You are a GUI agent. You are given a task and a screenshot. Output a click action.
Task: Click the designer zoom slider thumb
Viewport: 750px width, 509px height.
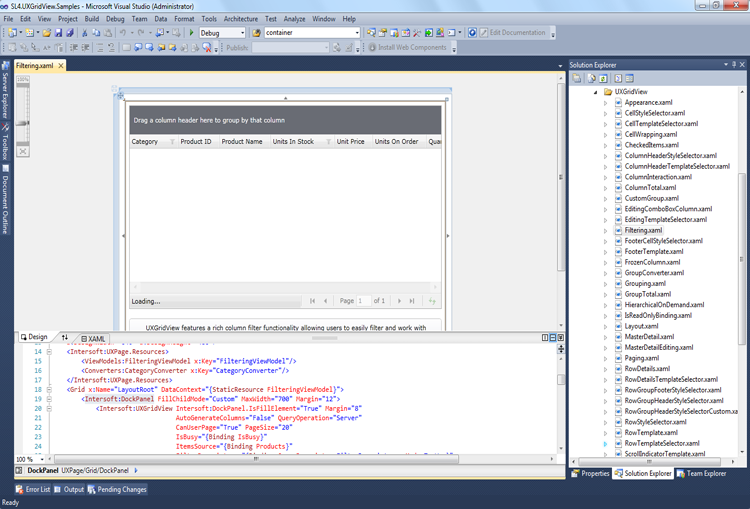(22, 123)
